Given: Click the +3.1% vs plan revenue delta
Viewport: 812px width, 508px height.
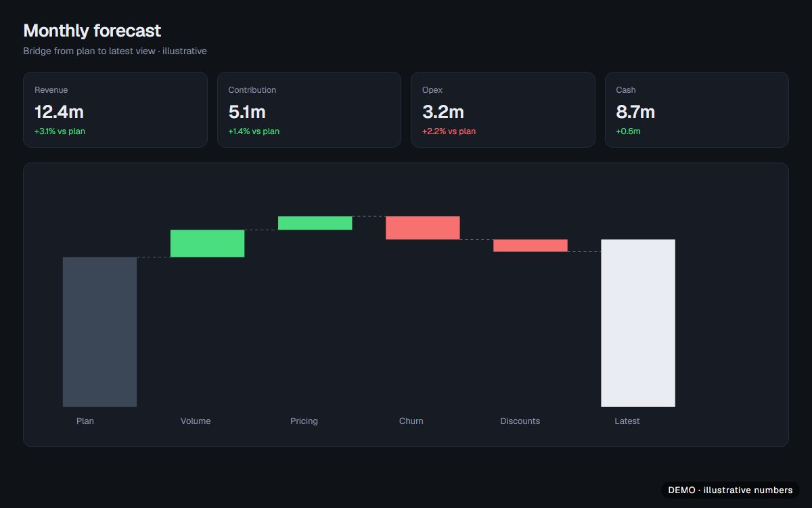Looking at the screenshot, I should point(60,131).
